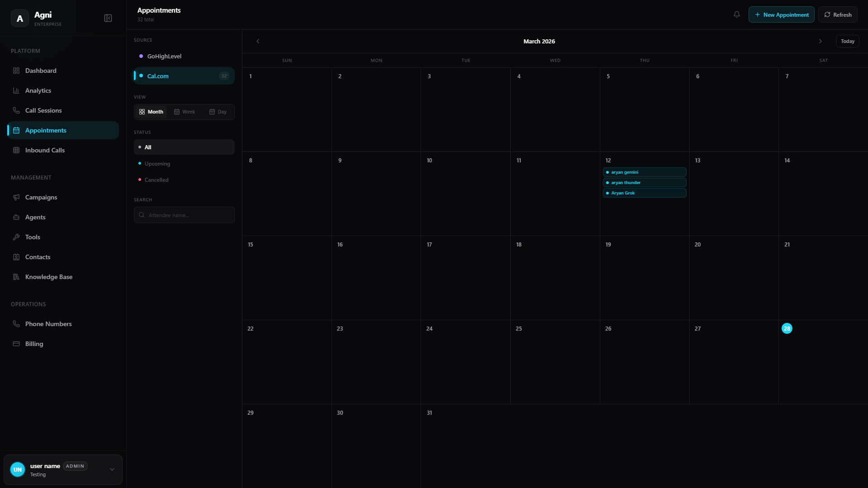Switch source to GoHighLevel
This screenshot has height=488, width=868.
164,57
